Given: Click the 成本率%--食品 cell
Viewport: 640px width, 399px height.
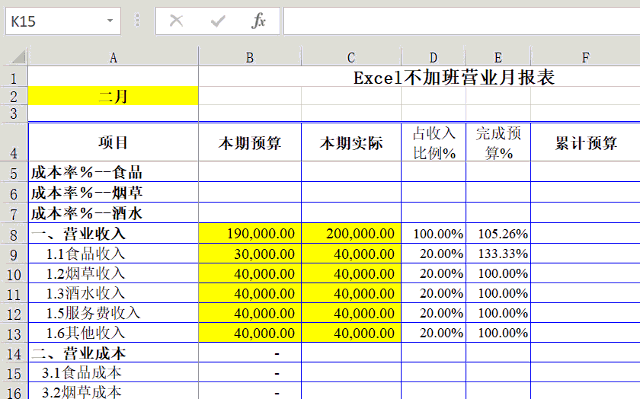Looking at the screenshot, I should click(113, 172).
